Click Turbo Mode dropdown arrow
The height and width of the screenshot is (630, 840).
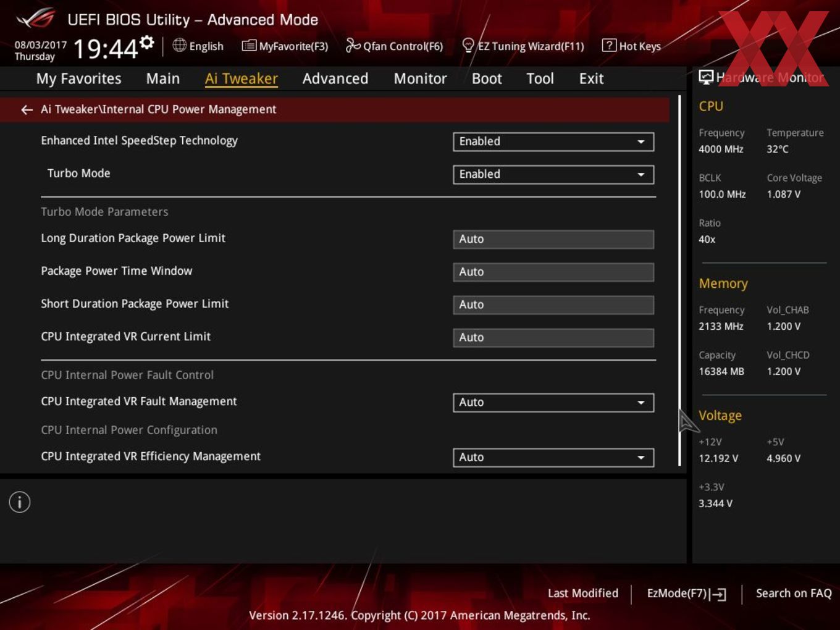(641, 175)
